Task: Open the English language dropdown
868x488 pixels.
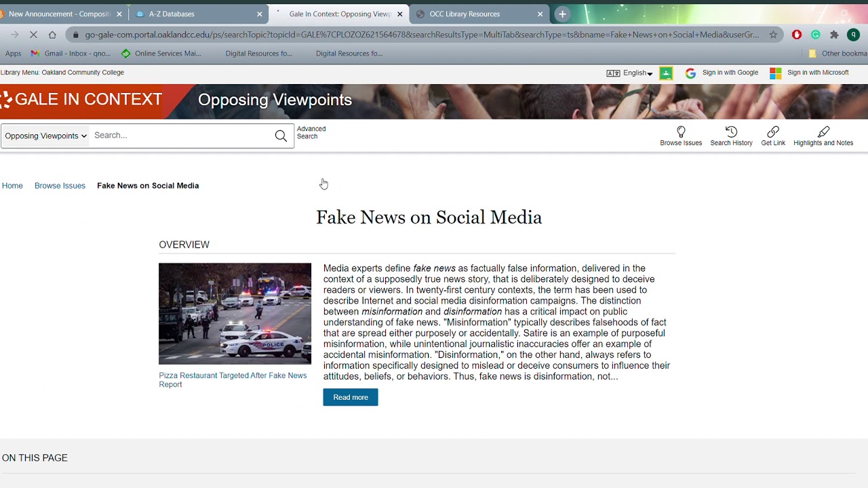Action: point(629,73)
